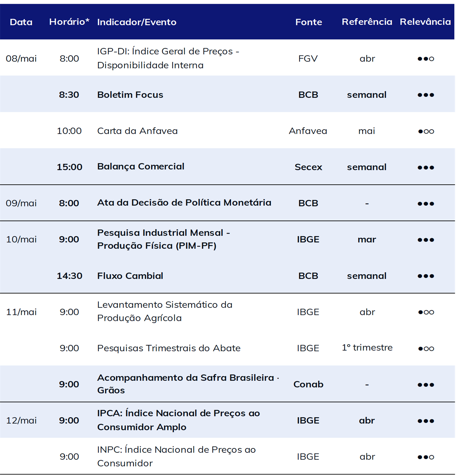Click the 'mai' reference in Anfavea row
The width and height of the screenshot is (457, 476).
367,131
